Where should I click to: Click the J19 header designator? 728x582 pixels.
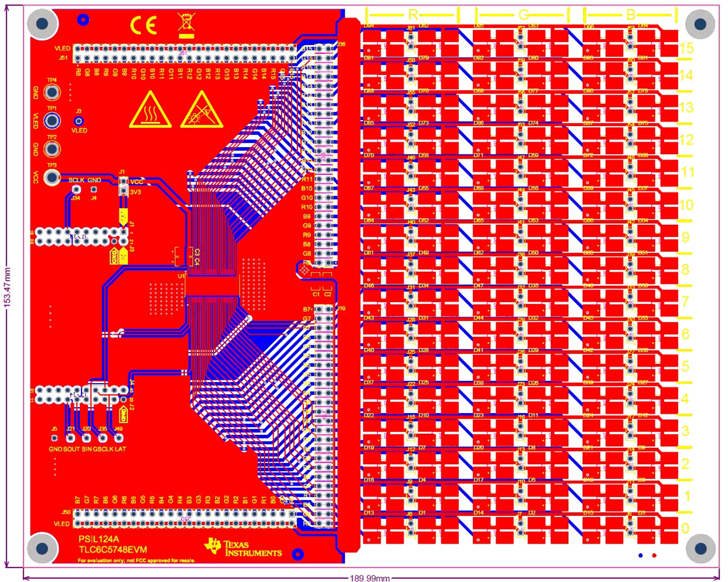341,309
